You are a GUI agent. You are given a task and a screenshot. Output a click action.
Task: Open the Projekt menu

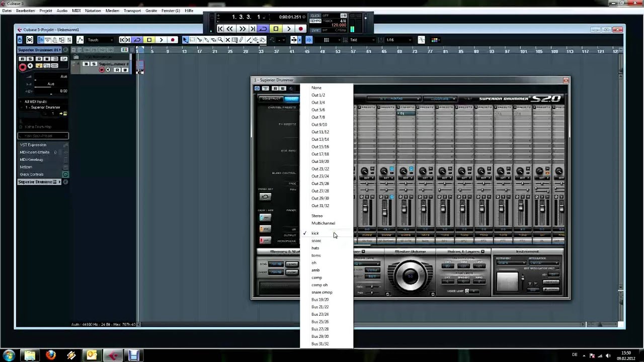click(x=46, y=11)
